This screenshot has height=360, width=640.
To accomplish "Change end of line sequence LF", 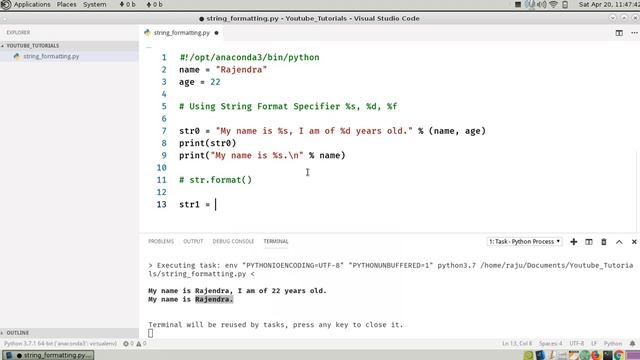I will coord(594,344).
